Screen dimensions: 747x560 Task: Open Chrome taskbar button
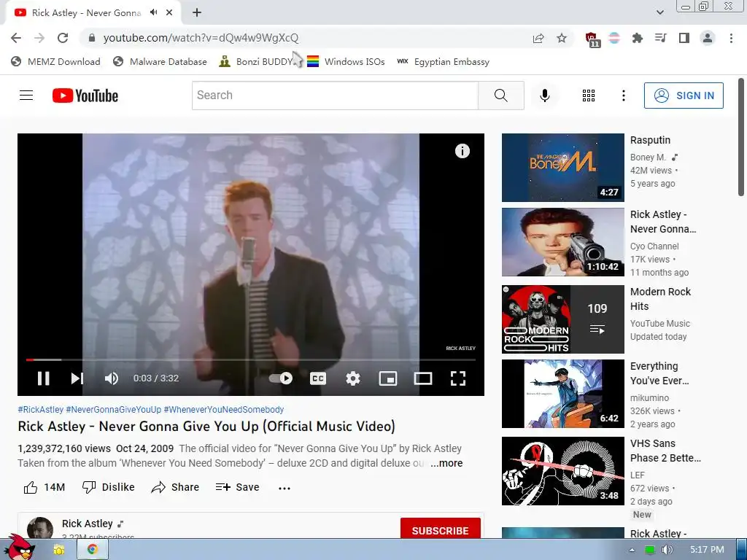93,550
